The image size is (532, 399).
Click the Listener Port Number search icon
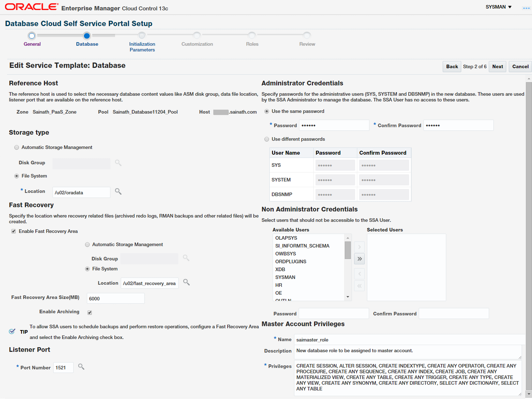point(81,367)
